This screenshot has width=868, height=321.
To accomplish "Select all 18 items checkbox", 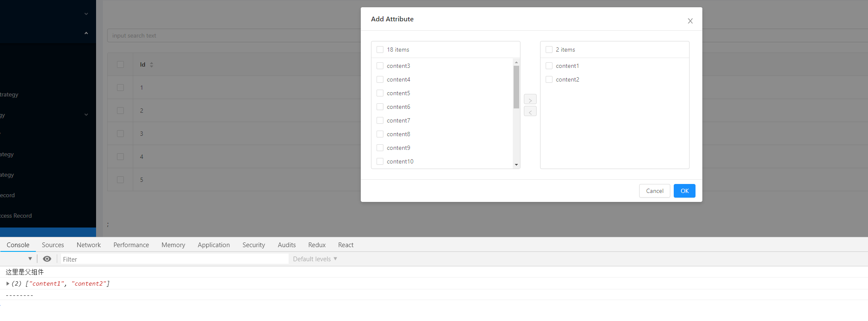I will coord(380,50).
